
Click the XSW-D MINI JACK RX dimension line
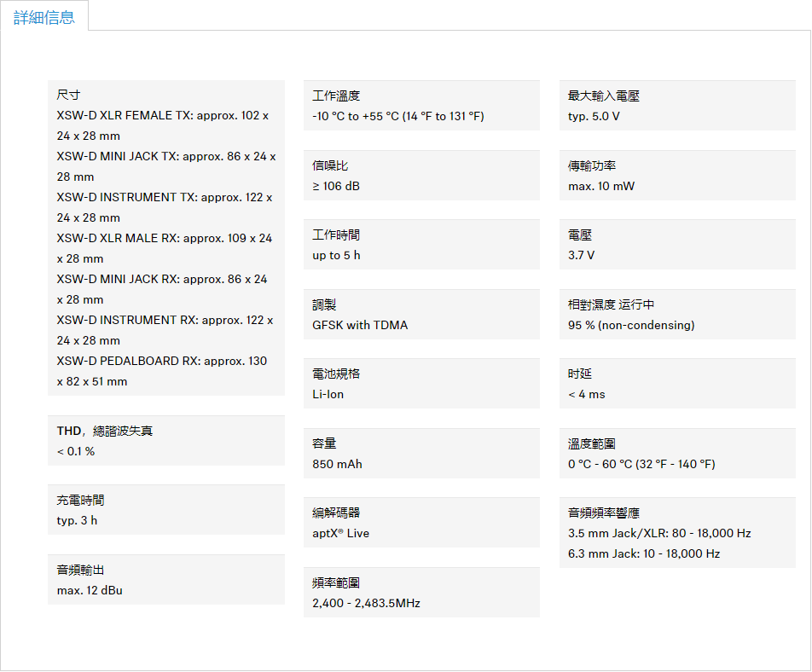[162, 289]
